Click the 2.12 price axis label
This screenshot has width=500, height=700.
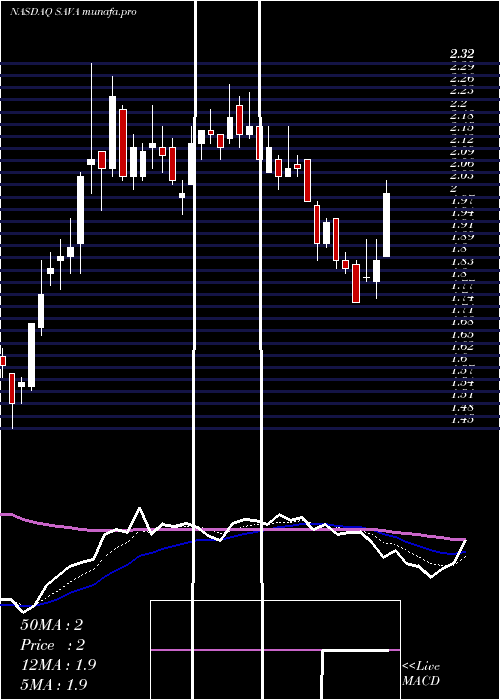coord(462,140)
